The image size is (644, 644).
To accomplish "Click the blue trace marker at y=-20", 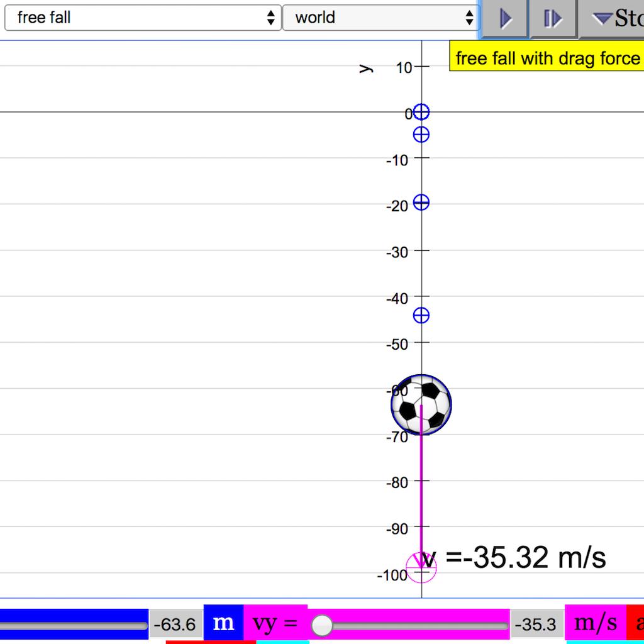I will tap(421, 202).
